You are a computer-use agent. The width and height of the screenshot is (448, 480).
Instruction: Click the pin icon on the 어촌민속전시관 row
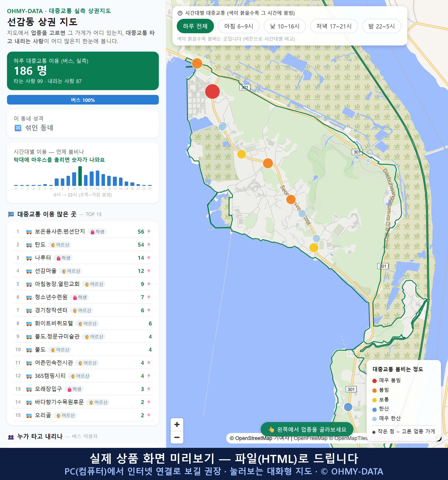coord(149,363)
